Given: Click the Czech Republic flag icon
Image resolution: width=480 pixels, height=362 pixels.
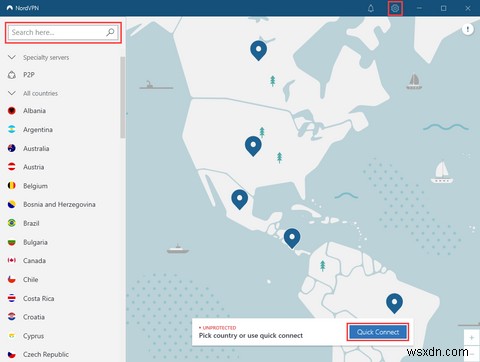Looking at the screenshot, I should point(12,354).
